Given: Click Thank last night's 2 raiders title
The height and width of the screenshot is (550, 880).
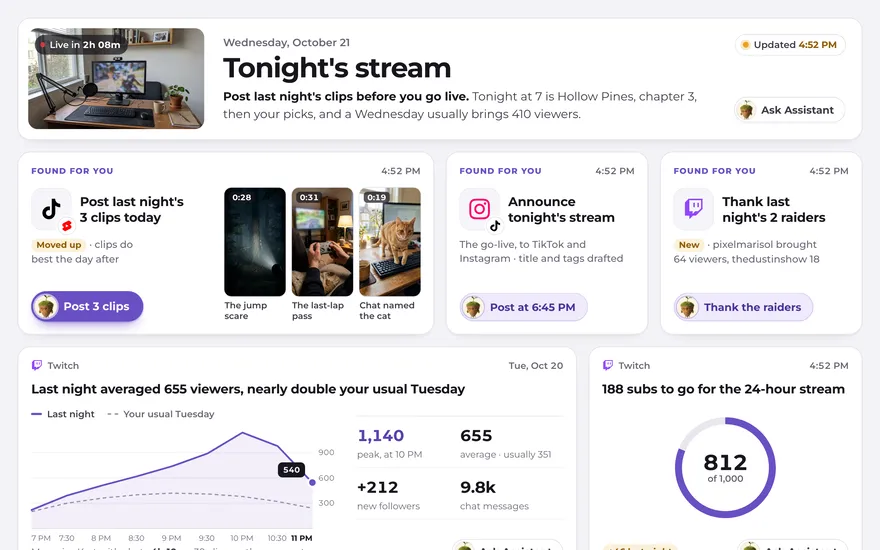Looking at the screenshot, I should [x=773, y=209].
